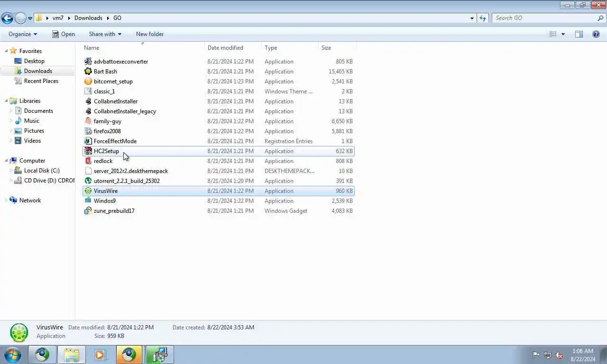607x364 pixels.
Task: Click the 15,465 KB size cell
Action: [340, 72]
